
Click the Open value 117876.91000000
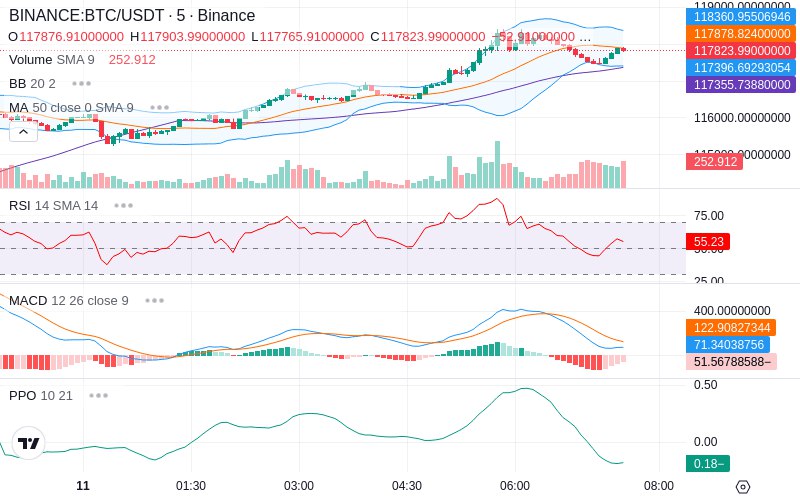coord(71,37)
